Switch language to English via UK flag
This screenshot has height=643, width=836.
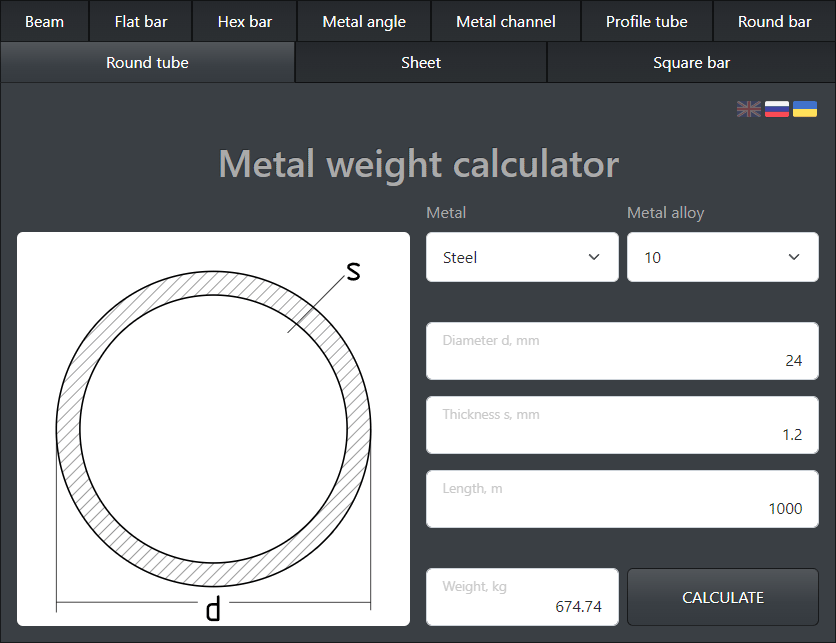click(749, 109)
